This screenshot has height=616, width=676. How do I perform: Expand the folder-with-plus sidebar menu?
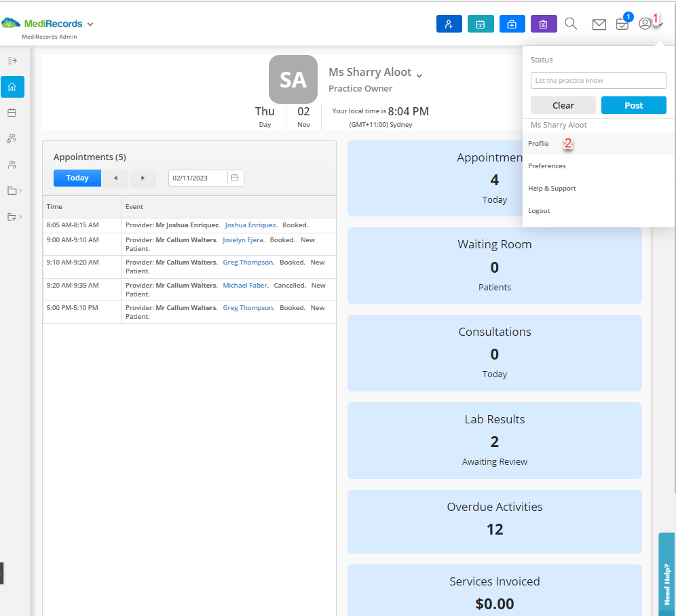[x=14, y=217]
